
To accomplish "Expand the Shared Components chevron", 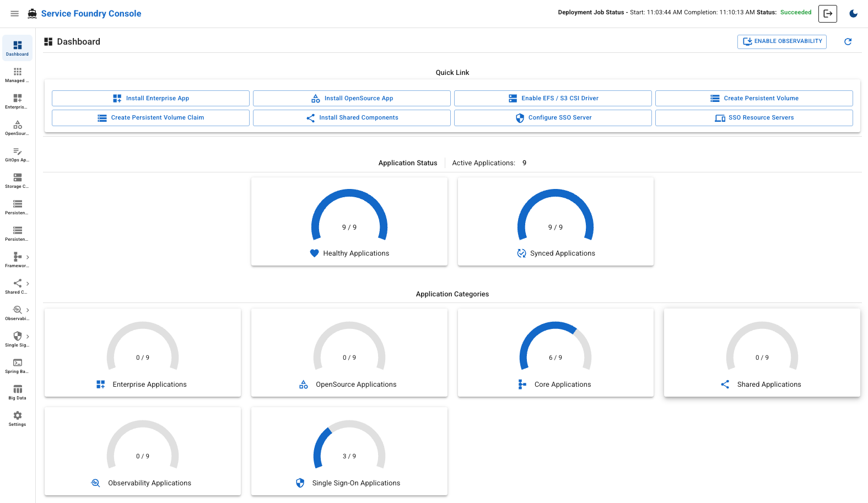I will [x=28, y=284].
